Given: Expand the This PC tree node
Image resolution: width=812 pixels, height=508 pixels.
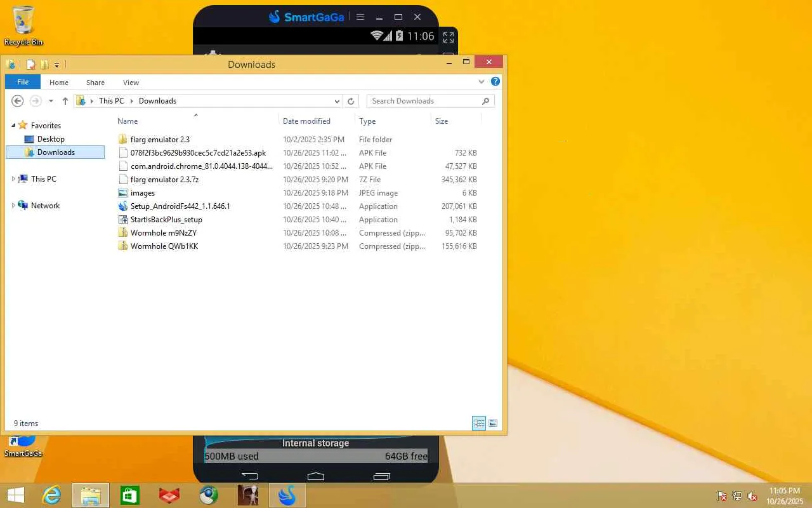Looking at the screenshot, I should tap(13, 179).
